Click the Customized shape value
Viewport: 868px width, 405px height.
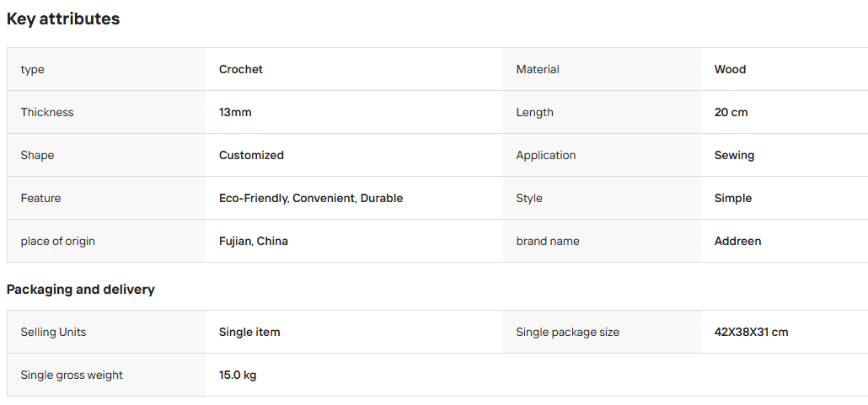[251, 156]
